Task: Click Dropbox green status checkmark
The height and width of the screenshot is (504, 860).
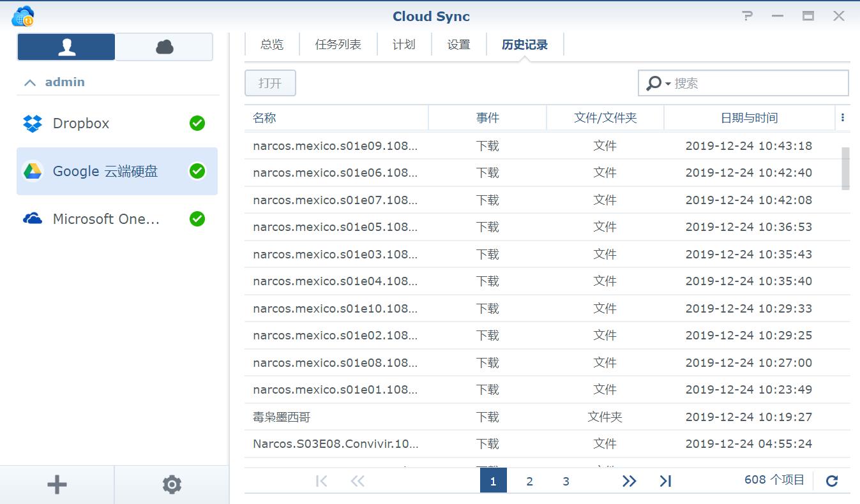Action: (x=197, y=123)
